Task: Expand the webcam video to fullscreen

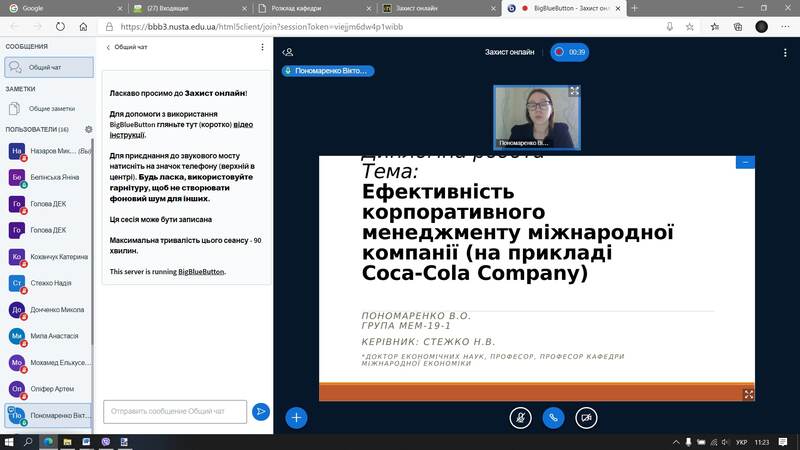Action: 574,91
